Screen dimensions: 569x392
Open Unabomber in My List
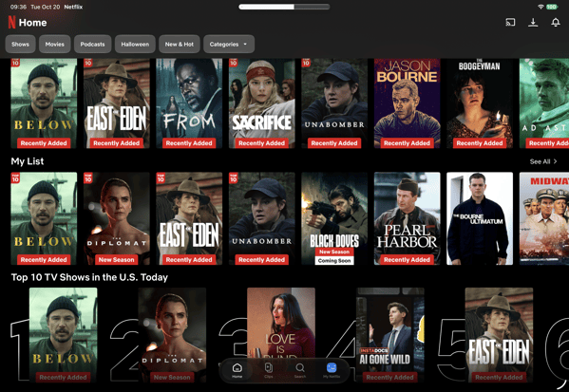pos(261,218)
